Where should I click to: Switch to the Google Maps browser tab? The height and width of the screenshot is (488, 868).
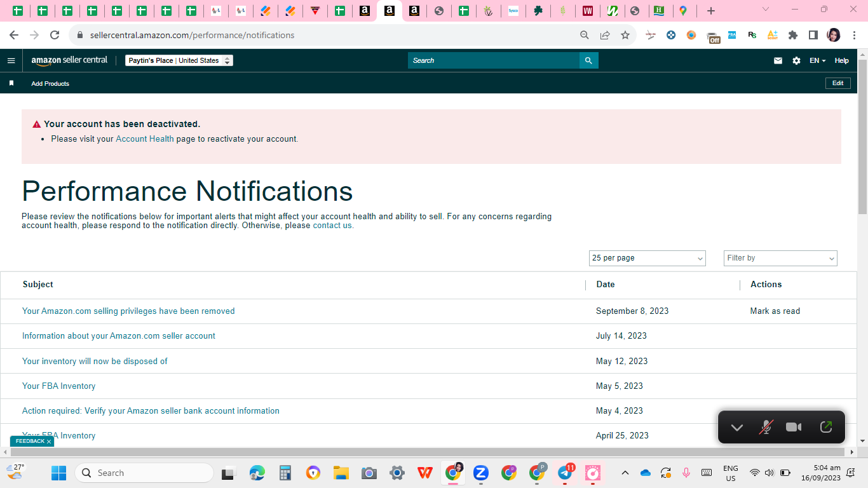click(x=683, y=11)
